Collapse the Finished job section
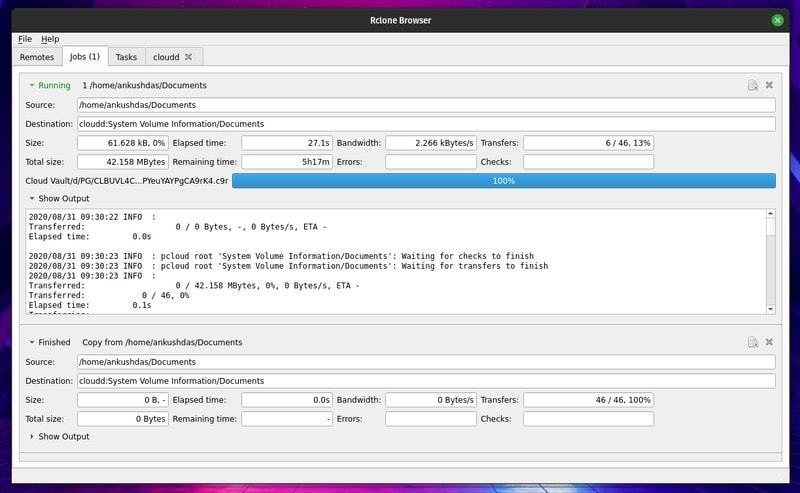The width and height of the screenshot is (800, 493). (x=32, y=342)
